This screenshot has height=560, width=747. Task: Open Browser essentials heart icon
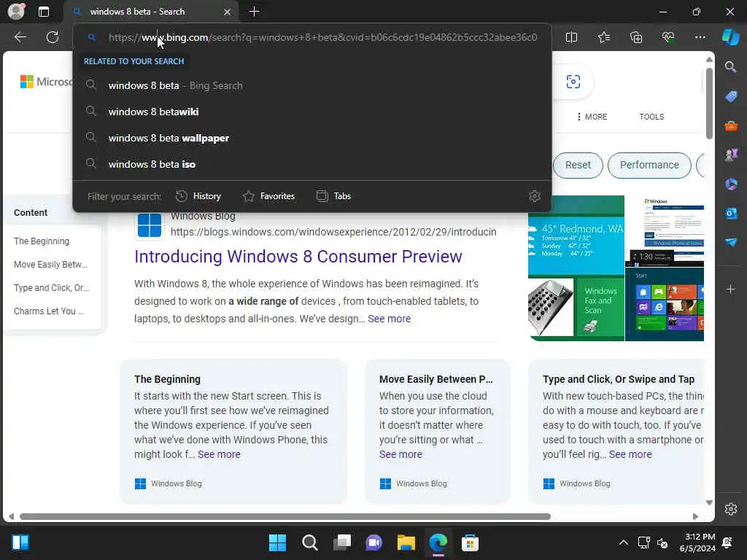click(x=668, y=37)
